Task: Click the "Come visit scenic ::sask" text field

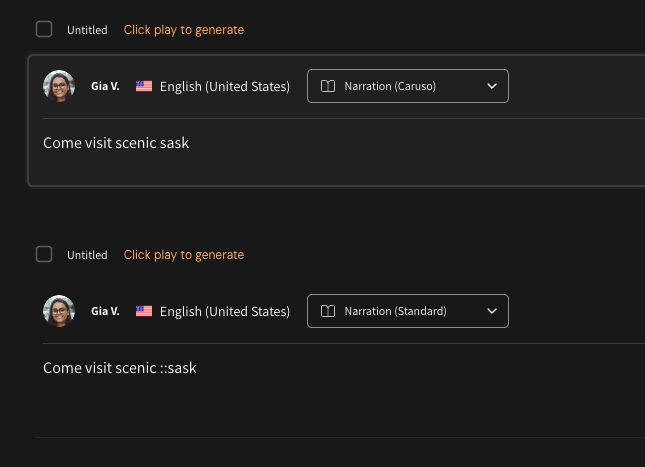Action: [x=120, y=368]
